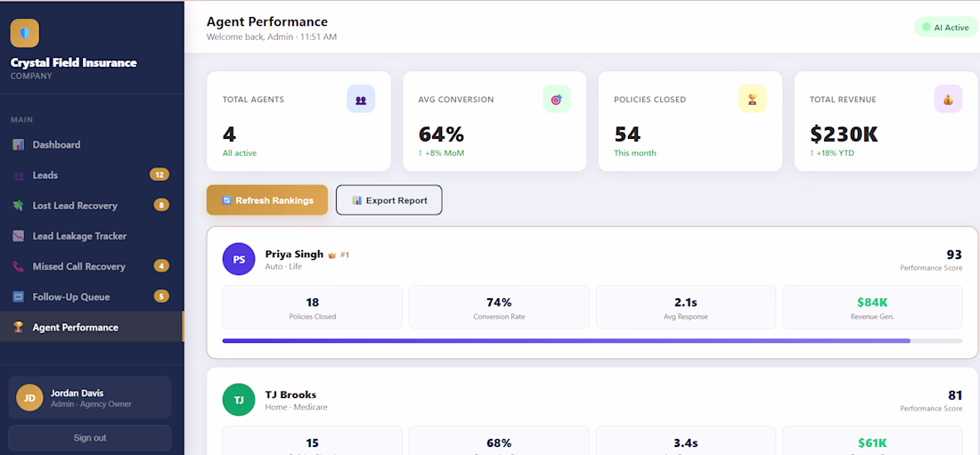Screen dimensions: 980x455
Task: Click the Leads badge showing 12
Action: coord(159,175)
